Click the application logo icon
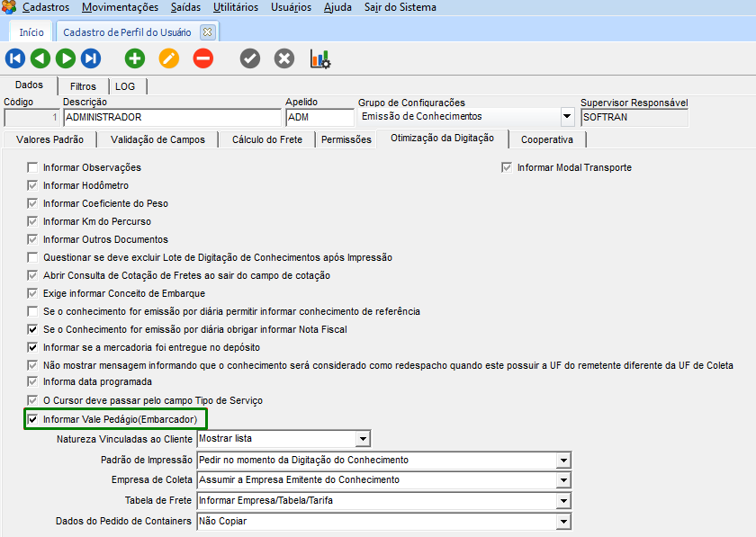 point(9,7)
